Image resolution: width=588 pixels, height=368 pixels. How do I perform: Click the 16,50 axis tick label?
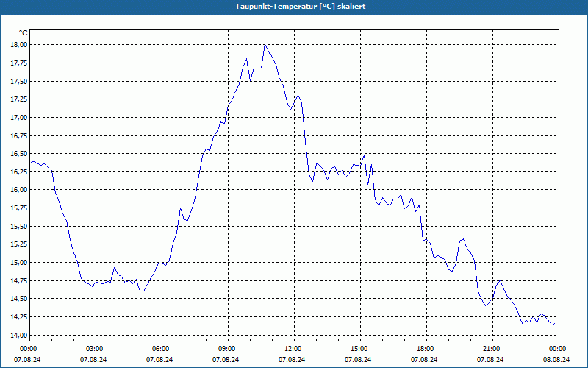pos(20,154)
